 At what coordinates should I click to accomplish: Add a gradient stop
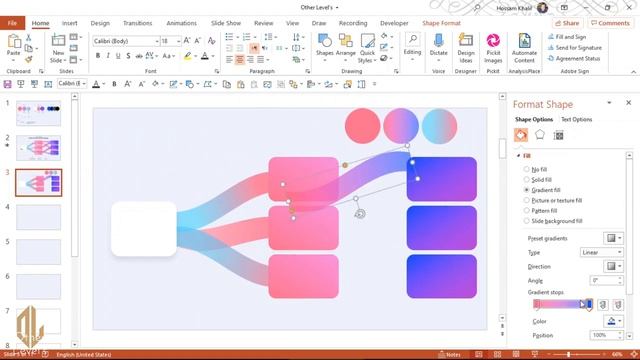coord(603,304)
